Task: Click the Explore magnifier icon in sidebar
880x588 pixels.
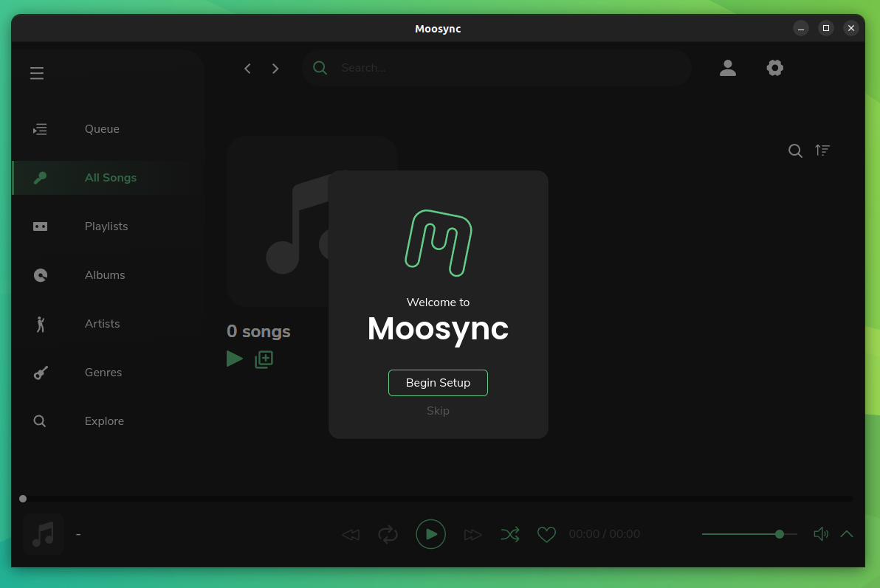Action: tap(39, 421)
